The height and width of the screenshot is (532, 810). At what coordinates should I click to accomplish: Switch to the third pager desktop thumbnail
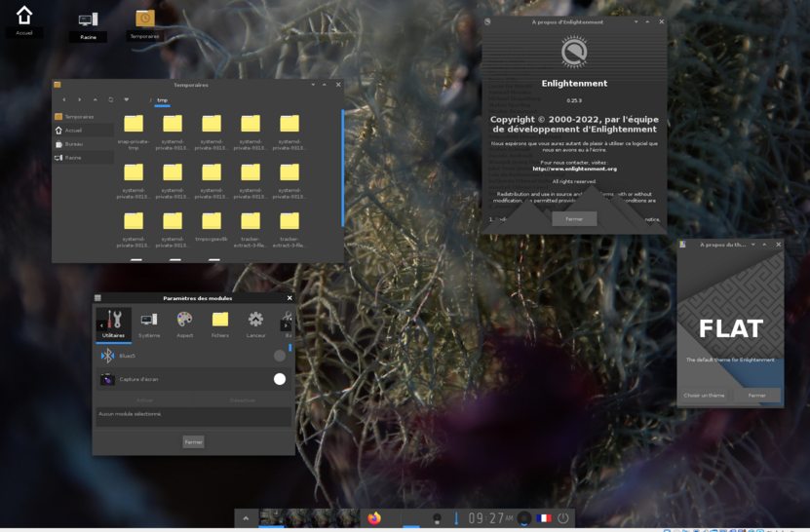tap(322, 517)
